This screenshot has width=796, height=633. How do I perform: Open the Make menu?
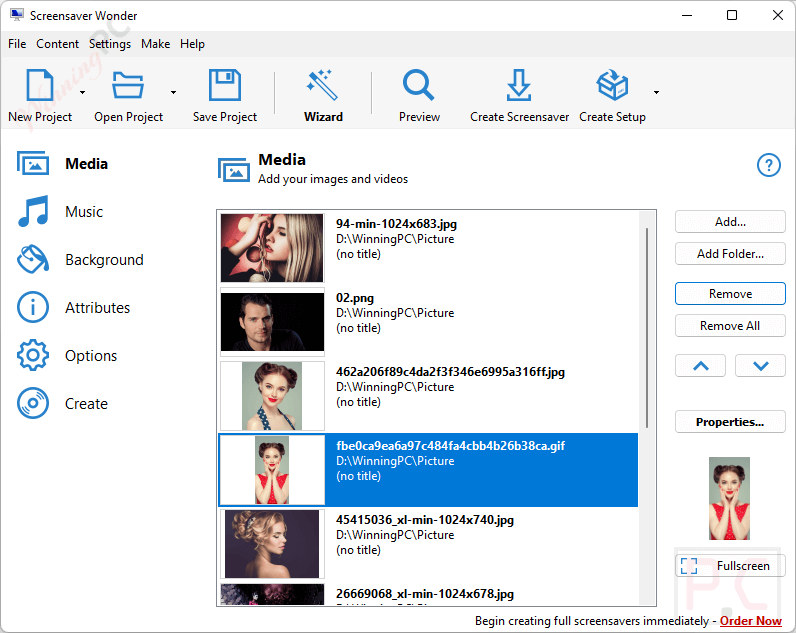tap(155, 44)
